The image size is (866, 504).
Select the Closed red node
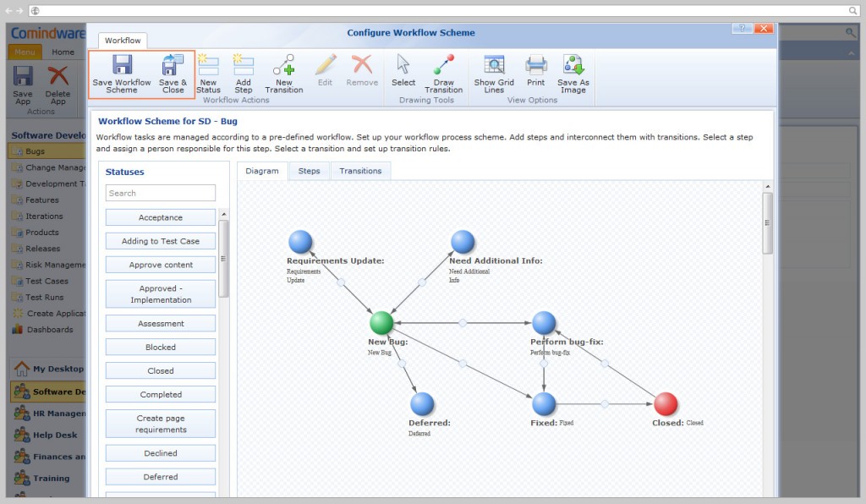point(666,404)
